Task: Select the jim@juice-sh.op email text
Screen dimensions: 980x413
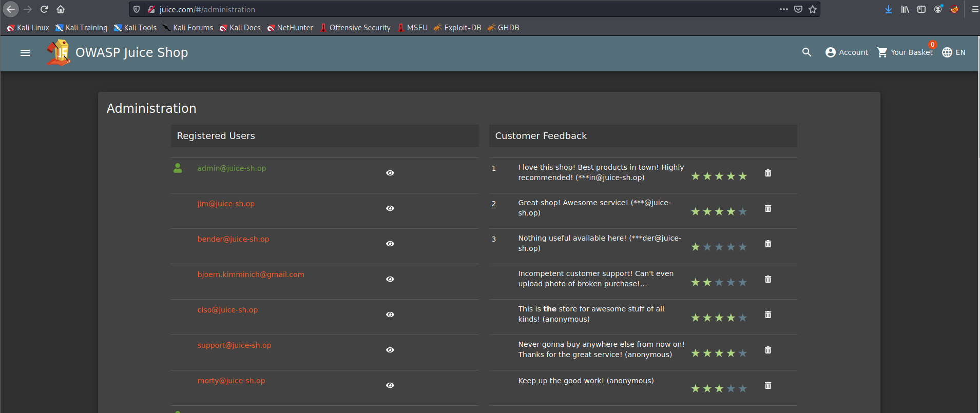Action: pyautogui.click(x=226, y=204)
